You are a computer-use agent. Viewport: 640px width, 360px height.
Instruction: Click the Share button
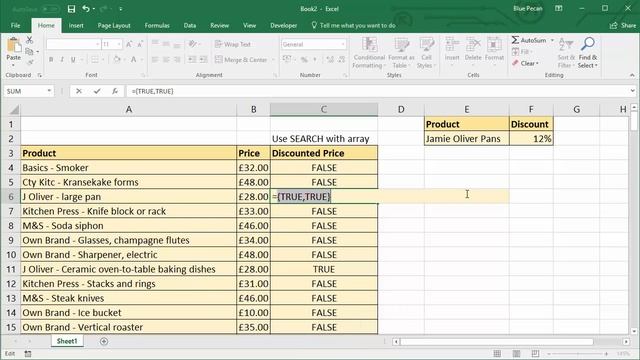point(623,25)
